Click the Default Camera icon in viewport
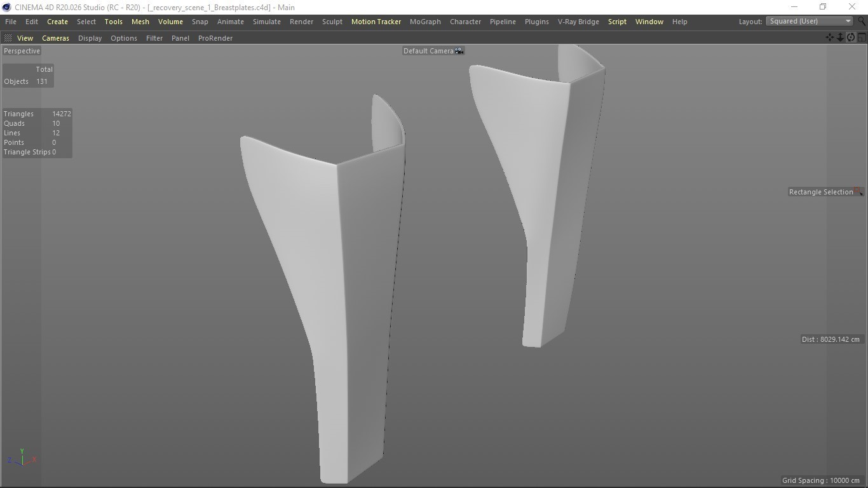The image size is (868, 488). point(459,51)
